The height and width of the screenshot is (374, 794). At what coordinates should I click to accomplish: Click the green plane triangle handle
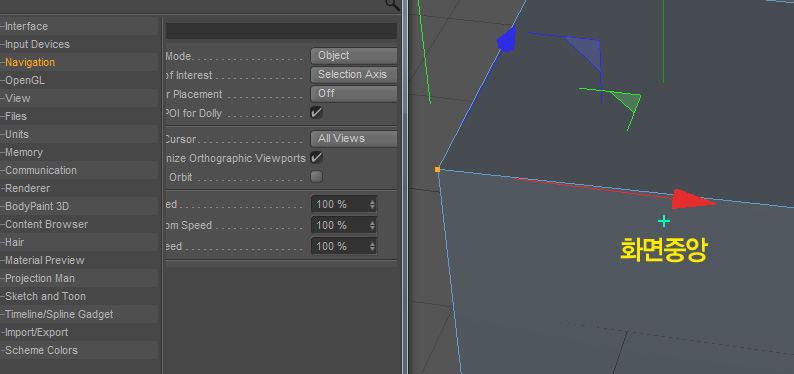628,101
